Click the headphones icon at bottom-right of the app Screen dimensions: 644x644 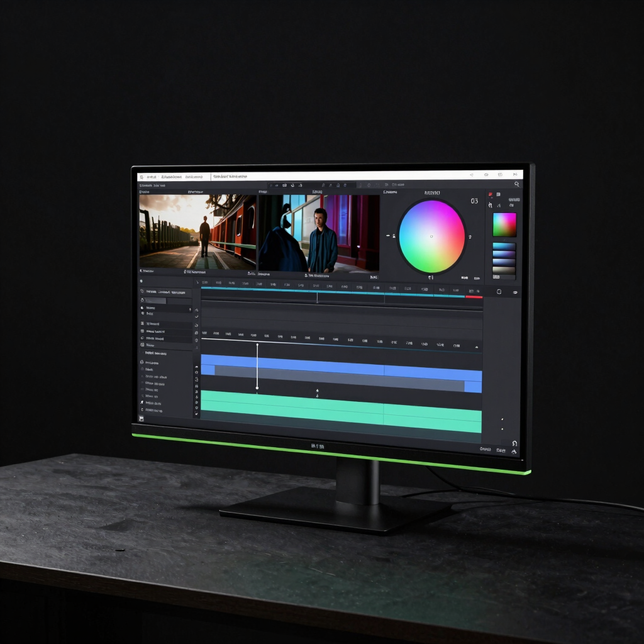coord(514,443)
